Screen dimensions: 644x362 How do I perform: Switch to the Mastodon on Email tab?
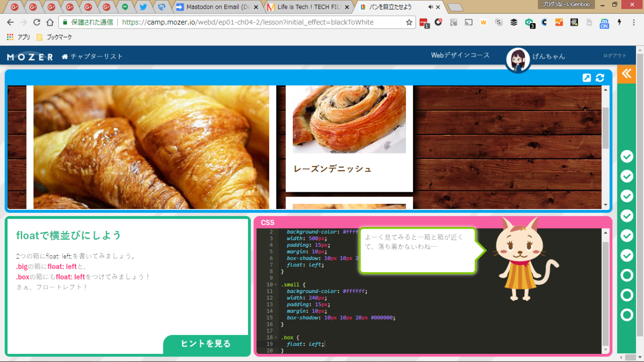(x=217, y=7)
